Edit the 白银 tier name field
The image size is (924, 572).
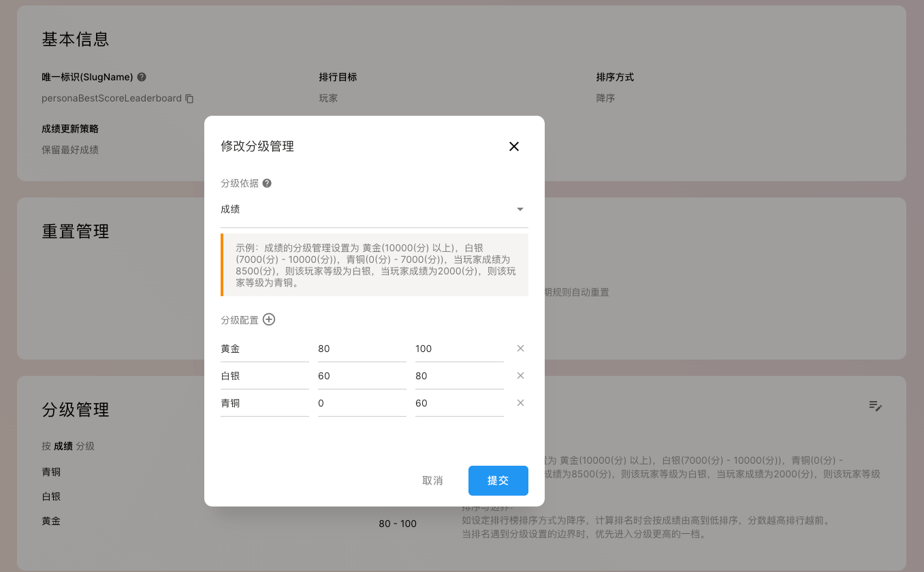[x=264, y=376]
